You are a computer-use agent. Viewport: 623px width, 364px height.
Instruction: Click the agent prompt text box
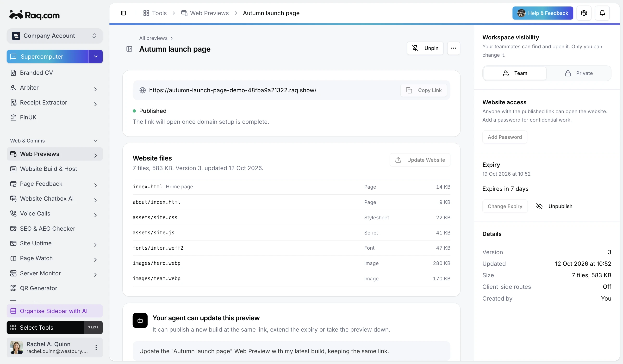[x=291, y=351]
